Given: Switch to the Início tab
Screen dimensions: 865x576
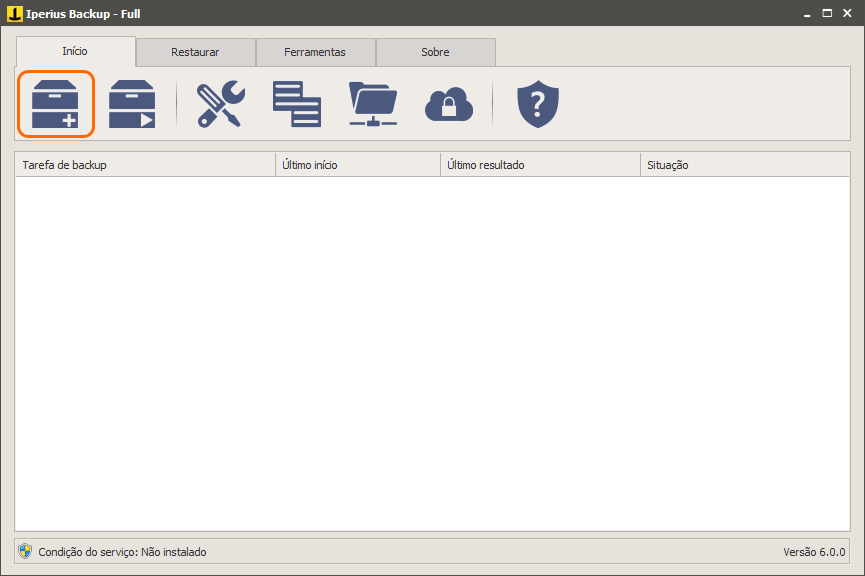Looking at the screenshot, I should pos(76,51).
